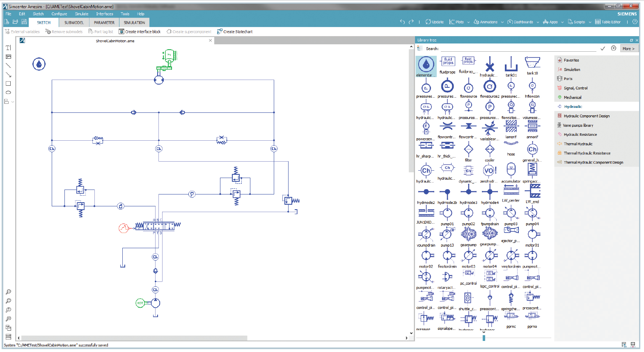This screenshot has width=644, height=352.
Task: Pick the cooler component
Action: point(490,152)
